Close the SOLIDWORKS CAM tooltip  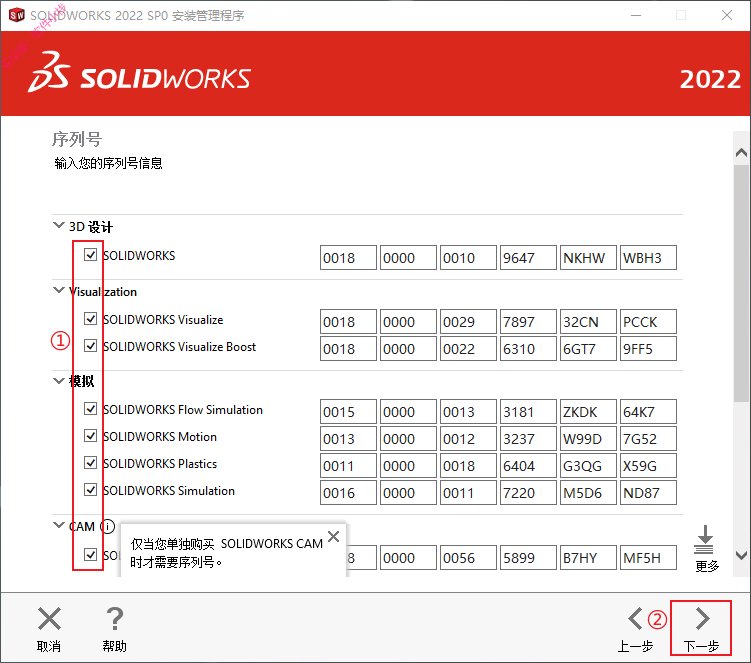334,537
